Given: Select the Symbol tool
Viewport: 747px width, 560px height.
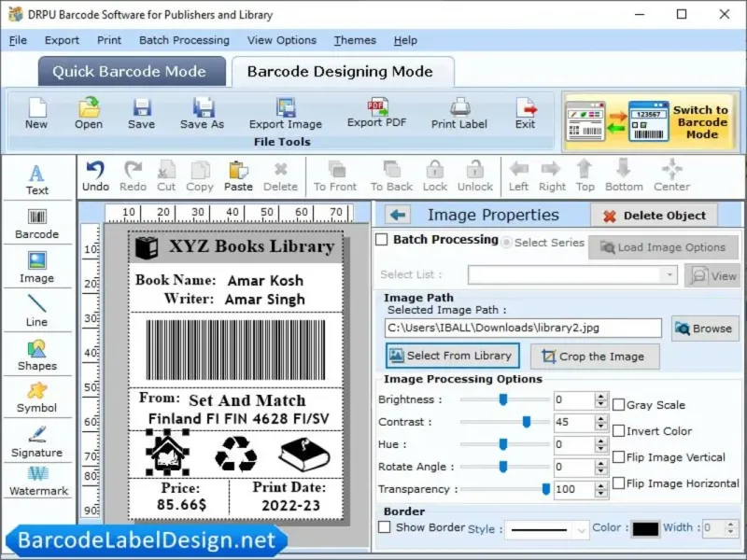Looking at the screenshot, I should (x=36, y=399).
